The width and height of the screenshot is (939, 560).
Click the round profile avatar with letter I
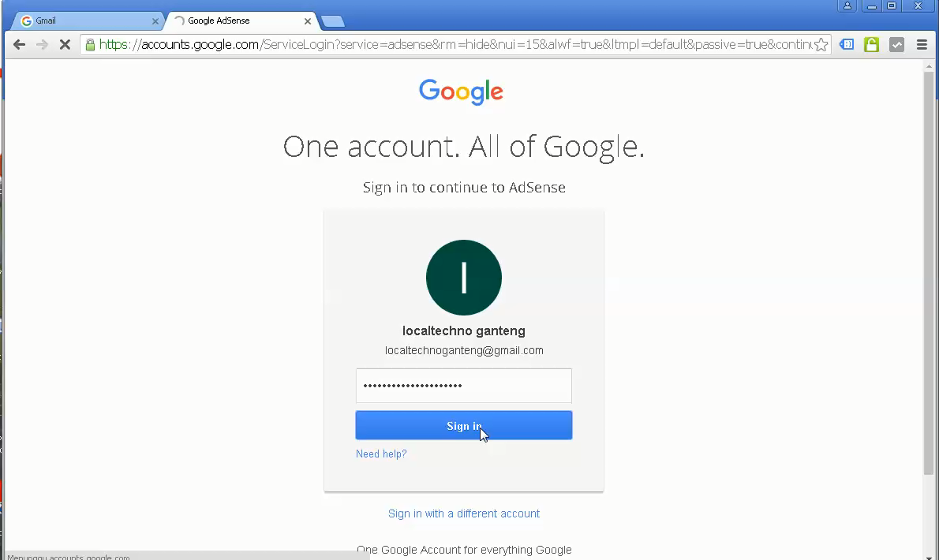point(463,278)
